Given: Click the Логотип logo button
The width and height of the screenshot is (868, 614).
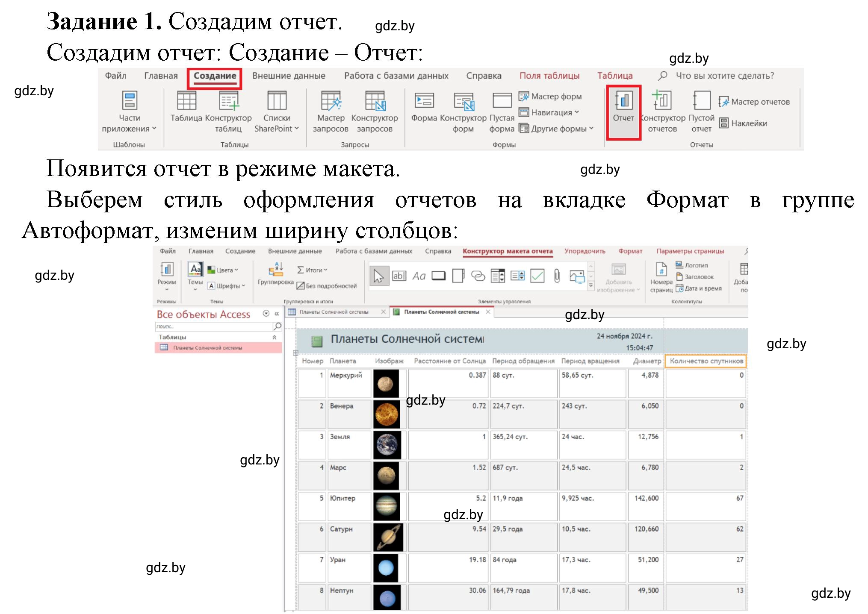Looking at the screenshot, I should [x=692, y=265].
